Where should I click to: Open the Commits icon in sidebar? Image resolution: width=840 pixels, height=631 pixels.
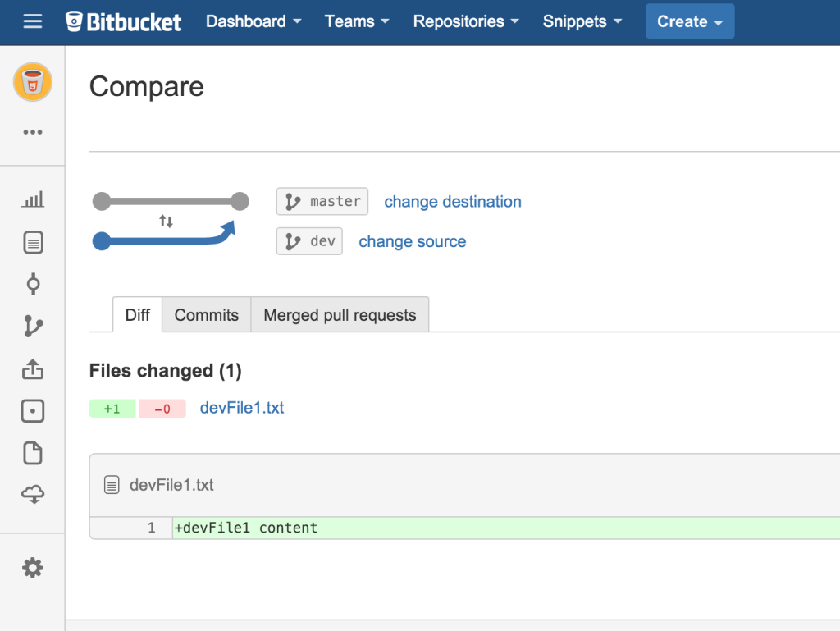click(x=33, y=284)
